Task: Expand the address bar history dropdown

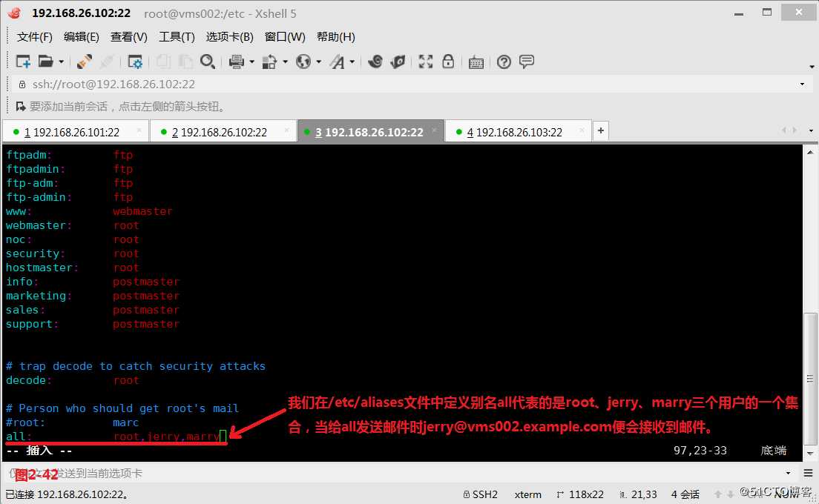Action: [x=802, y=84]
